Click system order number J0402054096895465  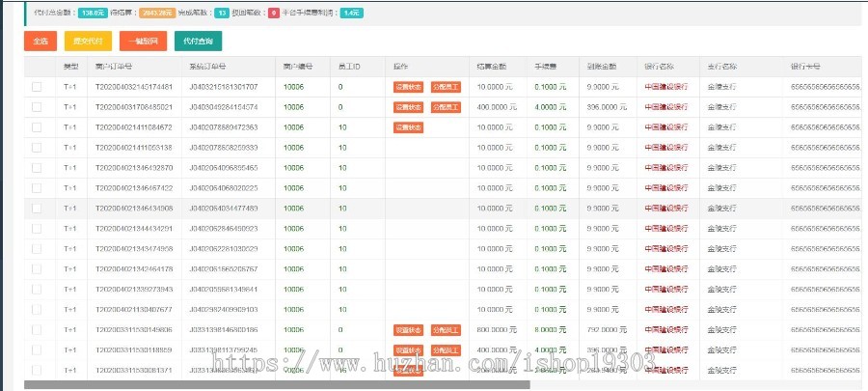click(x=224, y=168)
